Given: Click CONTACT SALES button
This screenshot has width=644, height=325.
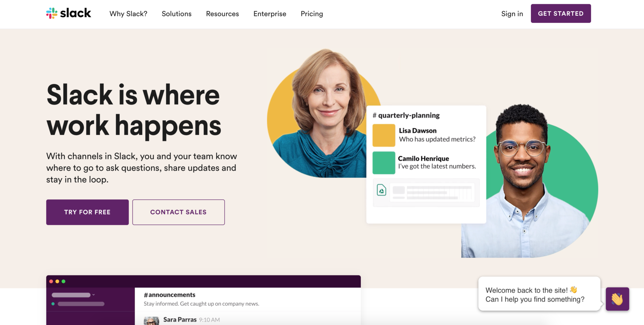Looking at the screenshot, I should [x=178, y=212].
